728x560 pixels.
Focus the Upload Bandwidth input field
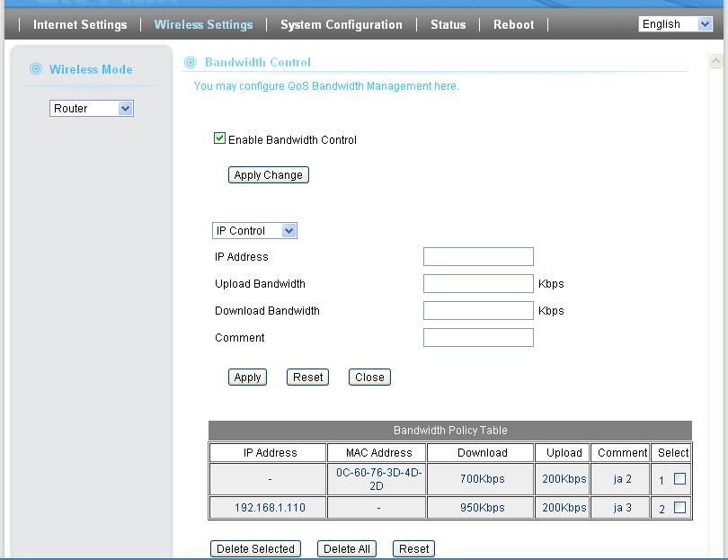pyautogui.click(x=478, y=284)
